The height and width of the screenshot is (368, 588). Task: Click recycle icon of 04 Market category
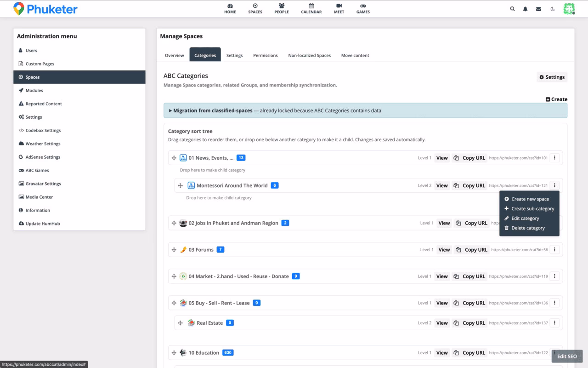coord(183,276)
